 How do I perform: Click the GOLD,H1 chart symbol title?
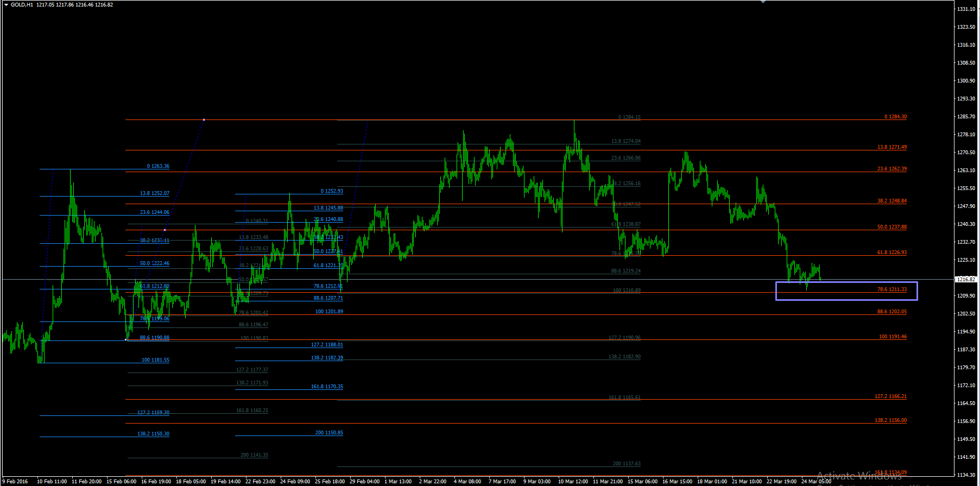22,5
